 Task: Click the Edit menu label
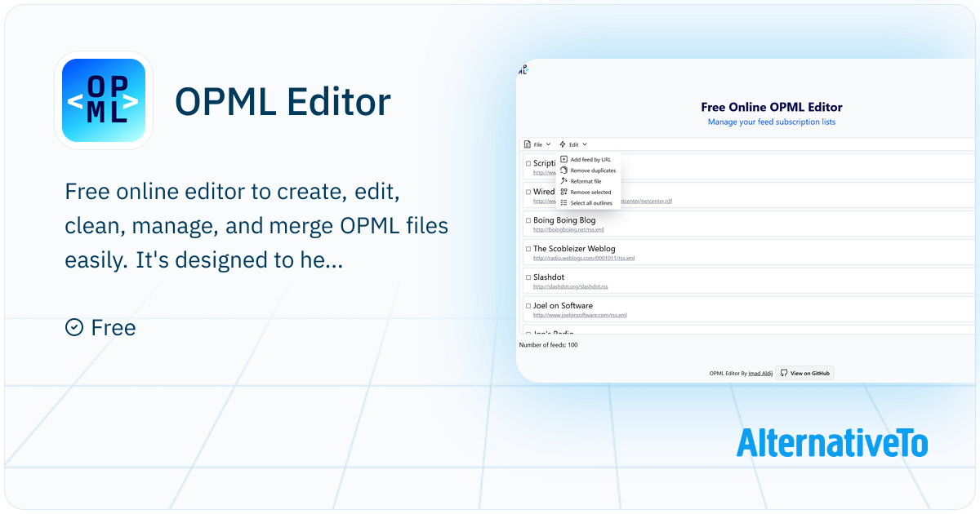574,144
